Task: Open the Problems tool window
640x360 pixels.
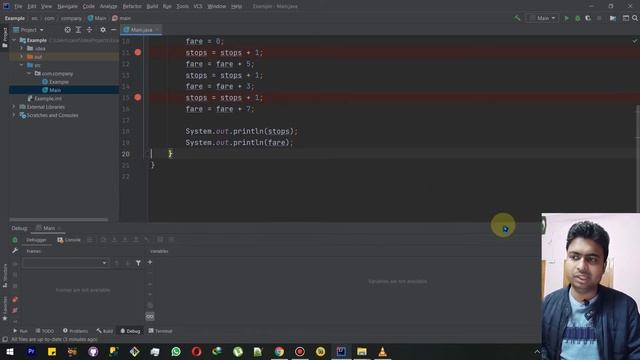Action: pos(76,331)
